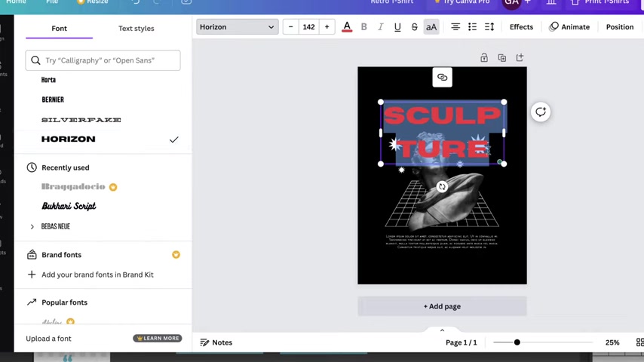Open the text color picker
The image size is (644, 362).
[347, 27]
